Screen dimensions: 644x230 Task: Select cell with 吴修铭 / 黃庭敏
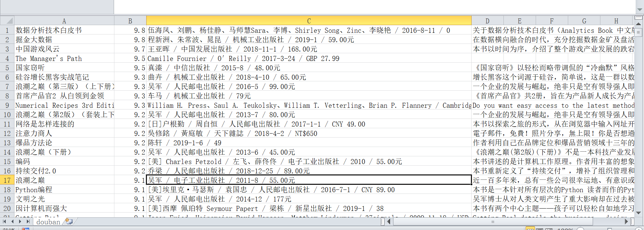[x=309, y=133]
